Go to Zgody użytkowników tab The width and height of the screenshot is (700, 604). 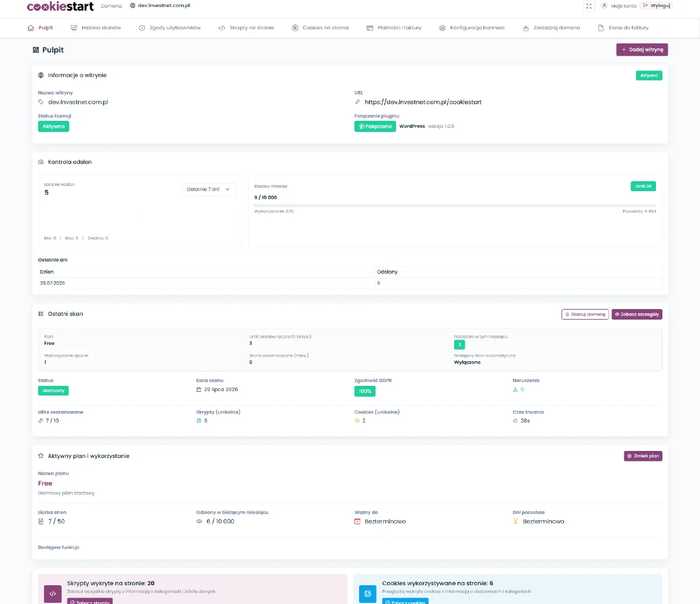pos(170,28)
